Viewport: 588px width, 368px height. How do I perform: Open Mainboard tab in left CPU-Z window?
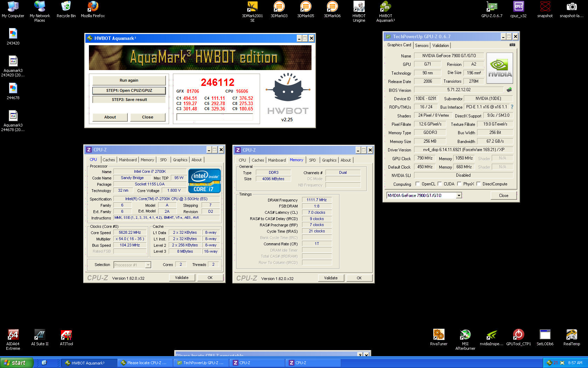point(128,160)
